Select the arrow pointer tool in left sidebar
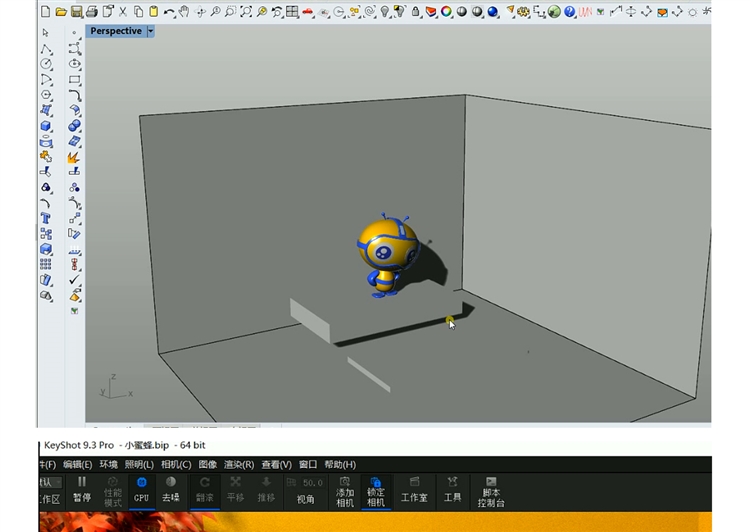 coord(46,33)
